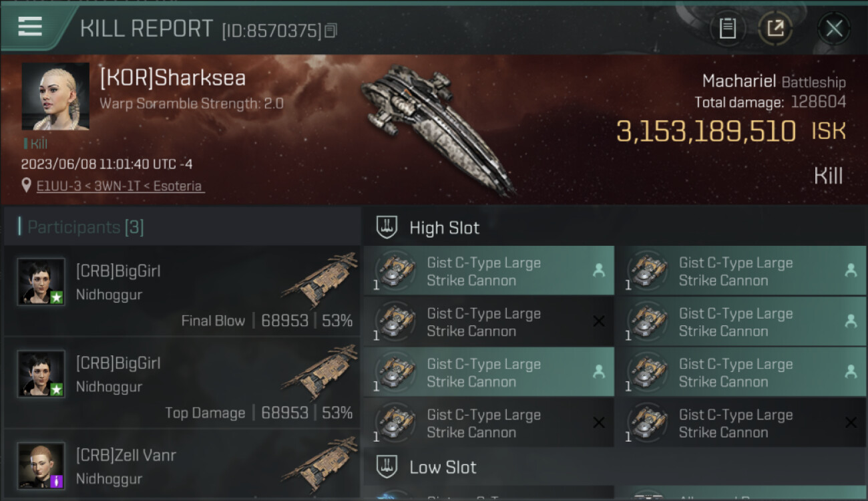
Task: Toggle the first High Slot cannon's person icon
Action: 598,271
